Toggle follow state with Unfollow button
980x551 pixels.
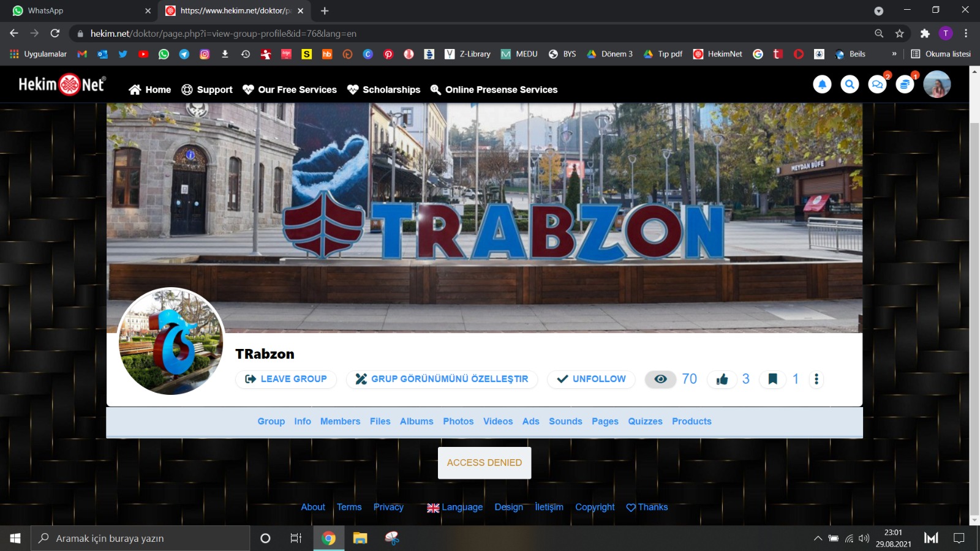pos(591,380)
